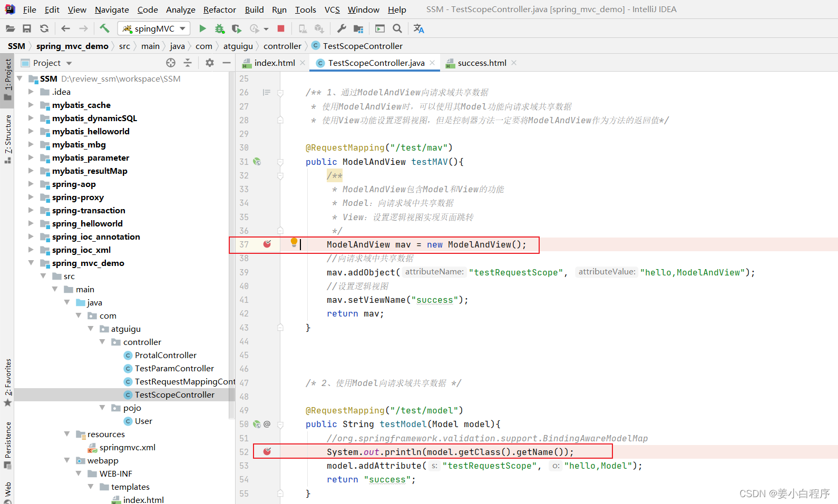Collapse all in Project panel
Image resolution: width=838 pixels, height=504 pixels.
188,63
